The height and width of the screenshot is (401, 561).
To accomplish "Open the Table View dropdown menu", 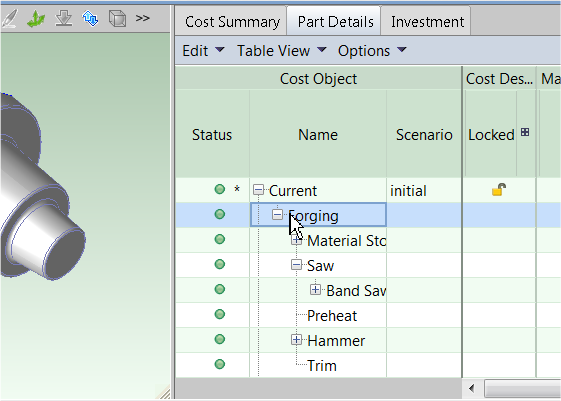I will (x=282, y=51).
